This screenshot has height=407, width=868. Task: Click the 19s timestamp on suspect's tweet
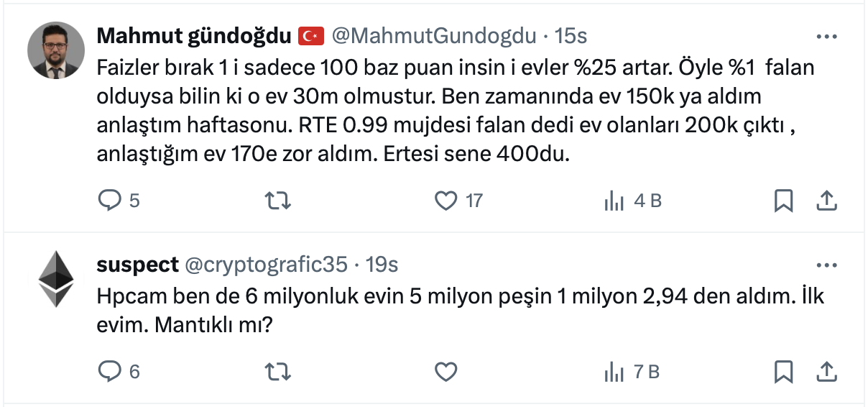382,265
